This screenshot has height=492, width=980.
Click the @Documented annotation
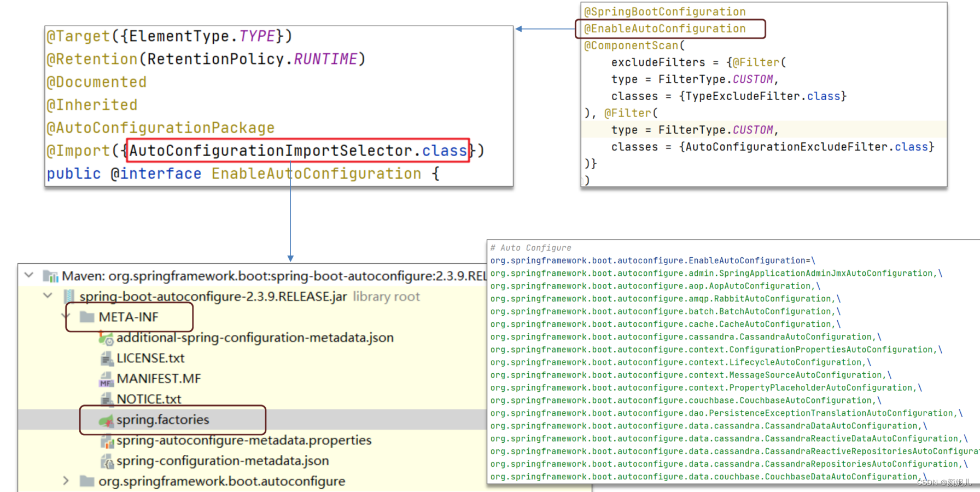point(97,82)
